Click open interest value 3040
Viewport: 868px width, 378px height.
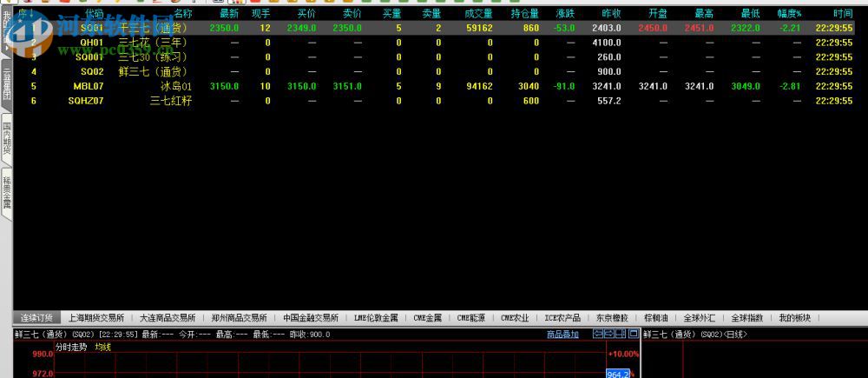528,86
